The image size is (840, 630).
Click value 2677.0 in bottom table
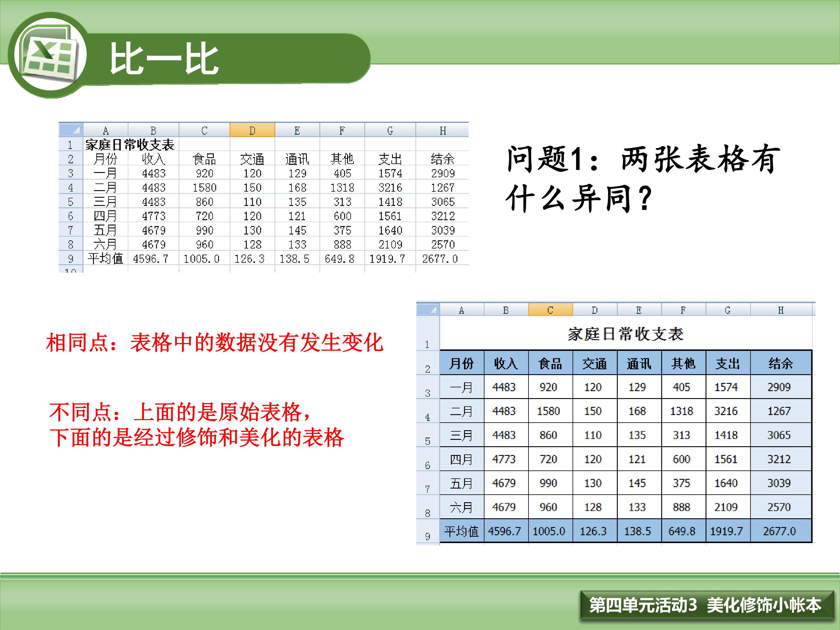[x=779, y=531]
